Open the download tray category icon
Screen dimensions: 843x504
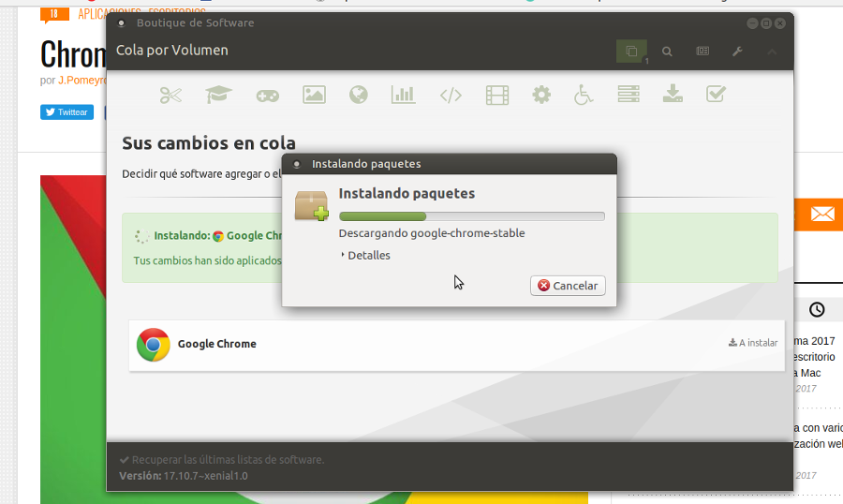click(673, 94)
